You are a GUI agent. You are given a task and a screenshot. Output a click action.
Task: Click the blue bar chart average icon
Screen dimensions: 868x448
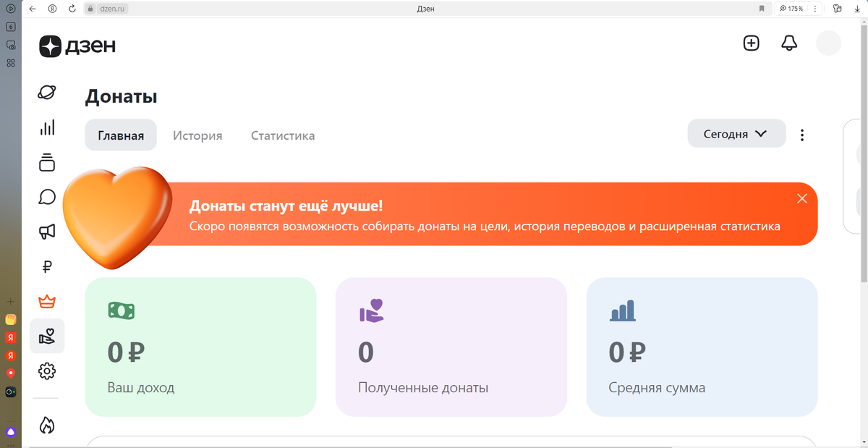(x=622, y=310)
